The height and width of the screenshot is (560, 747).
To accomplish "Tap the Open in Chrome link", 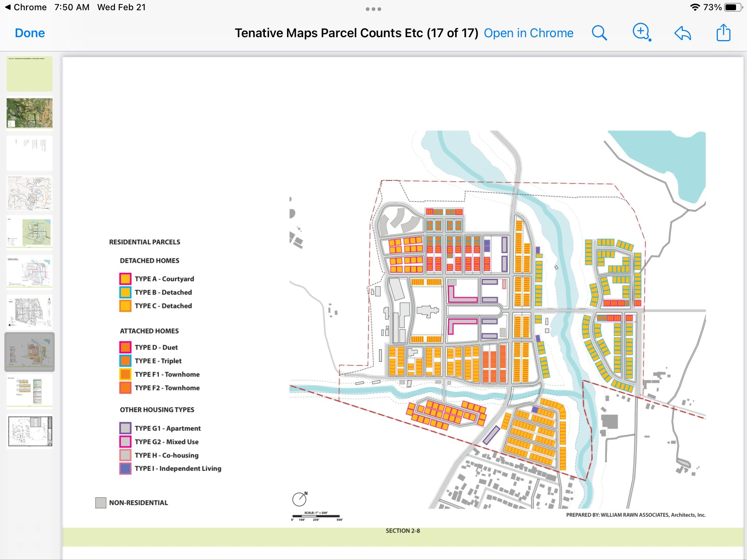I will coord(528,33).
